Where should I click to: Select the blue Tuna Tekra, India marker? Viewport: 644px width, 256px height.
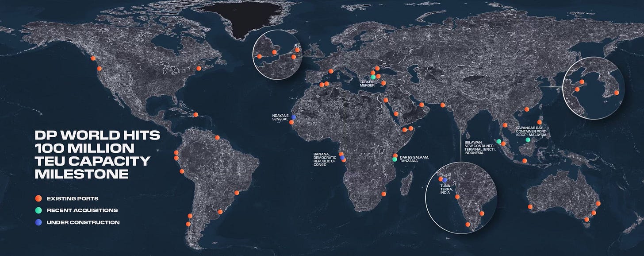445,181
